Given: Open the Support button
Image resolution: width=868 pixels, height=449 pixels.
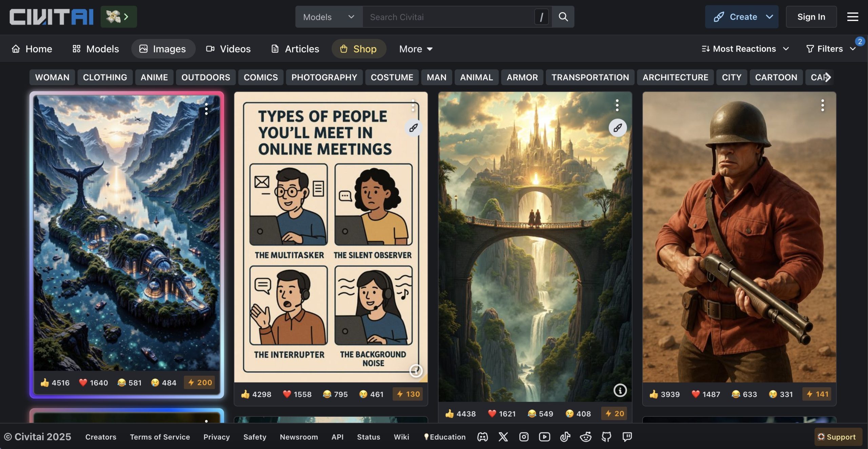Looking at the screenshot, I should coord(837,437).
